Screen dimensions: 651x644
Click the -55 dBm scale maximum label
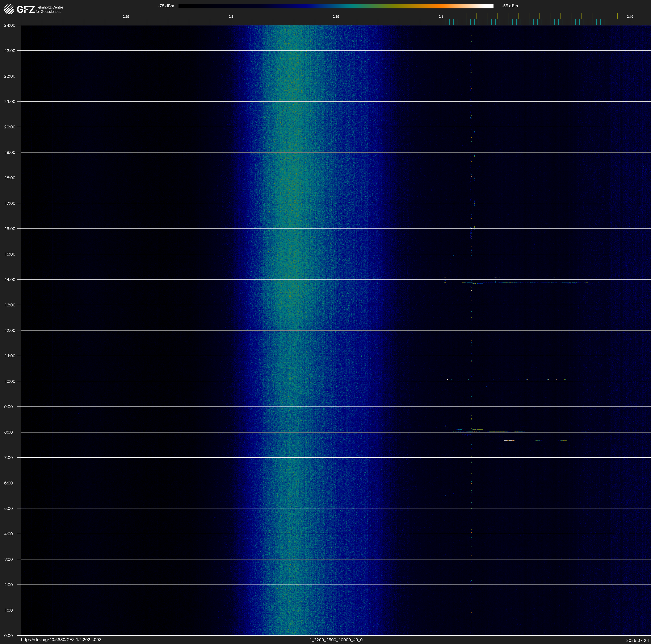[509, 6]
